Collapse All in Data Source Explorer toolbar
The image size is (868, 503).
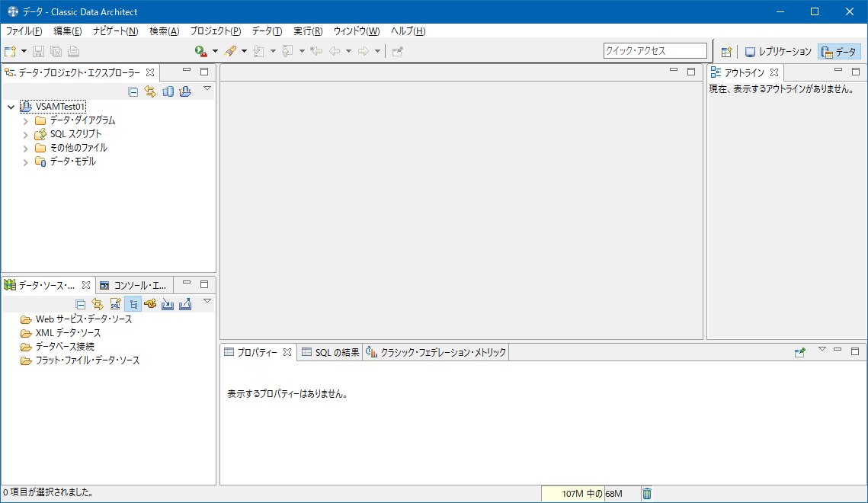(80, 304)
